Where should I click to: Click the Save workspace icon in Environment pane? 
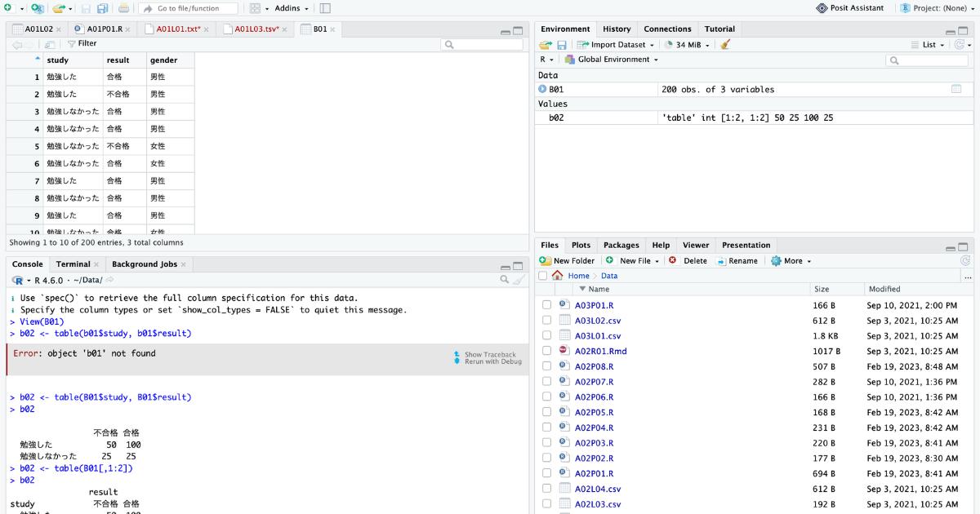tap(562, 45)
